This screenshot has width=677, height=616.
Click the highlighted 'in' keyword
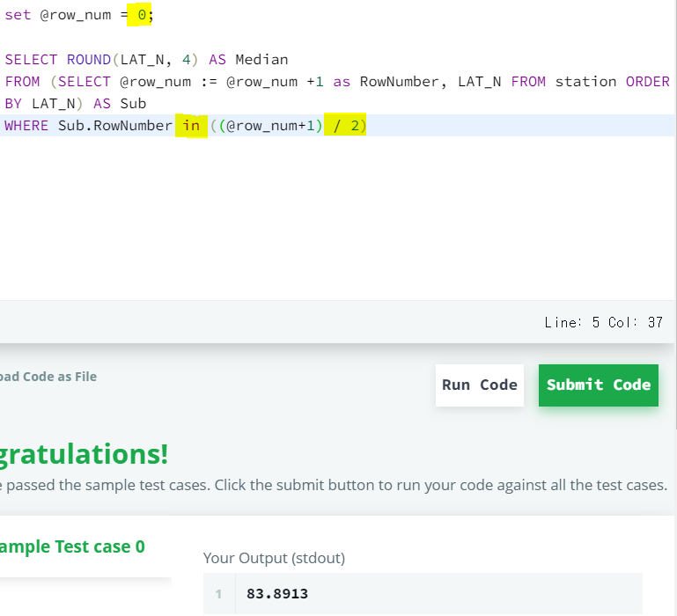(191, 126)
